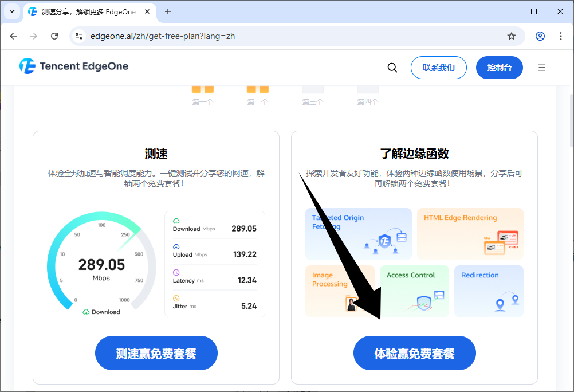This screenshot has height=392, width=574.
Task: Open the 控制台 console button
Action: [499, 68]
